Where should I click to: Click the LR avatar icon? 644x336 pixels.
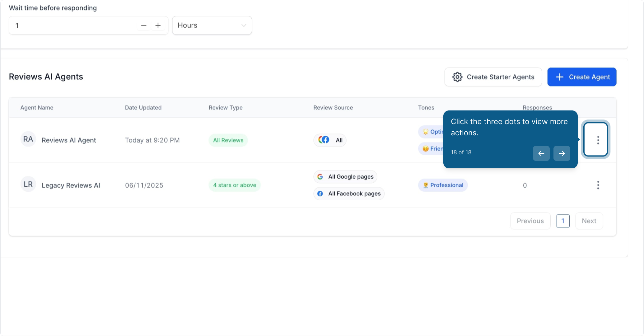click(28, 184)
